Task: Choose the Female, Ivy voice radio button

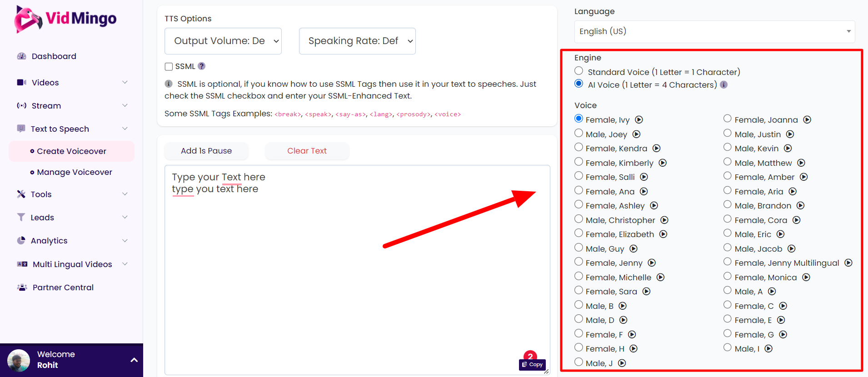Action: [579, 119]
